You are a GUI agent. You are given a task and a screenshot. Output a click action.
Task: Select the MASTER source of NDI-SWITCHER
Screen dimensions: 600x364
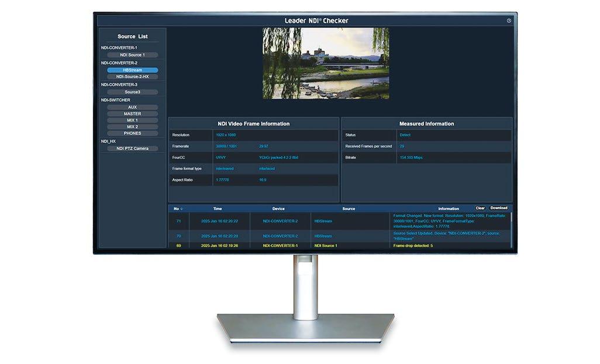(132, 113)
